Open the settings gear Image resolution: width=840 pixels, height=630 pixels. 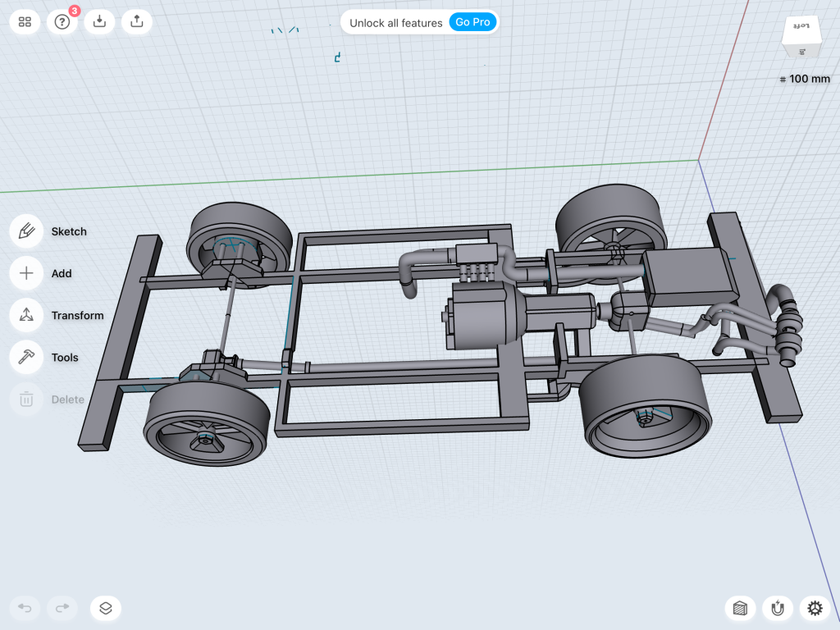click(x=814, y=608)
